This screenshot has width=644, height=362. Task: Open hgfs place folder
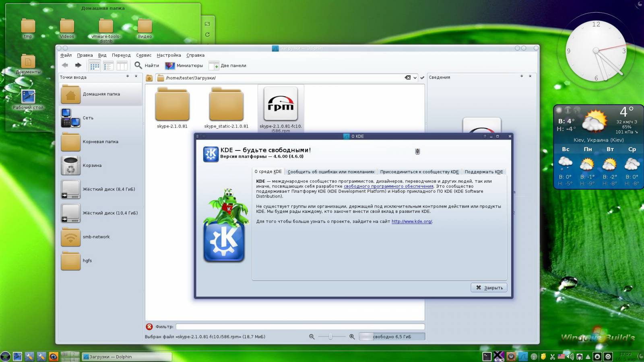(101, 261)
